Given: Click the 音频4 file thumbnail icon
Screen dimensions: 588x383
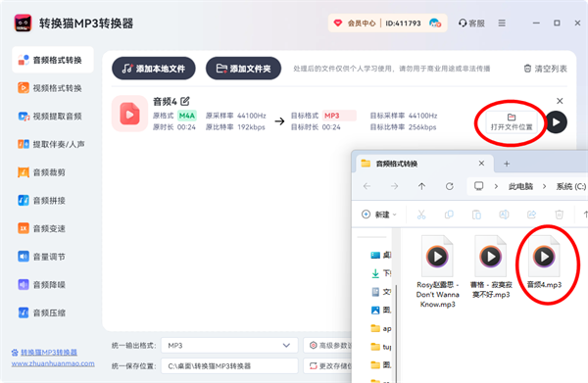Looking at the screenshot, I should pos(129,114).
